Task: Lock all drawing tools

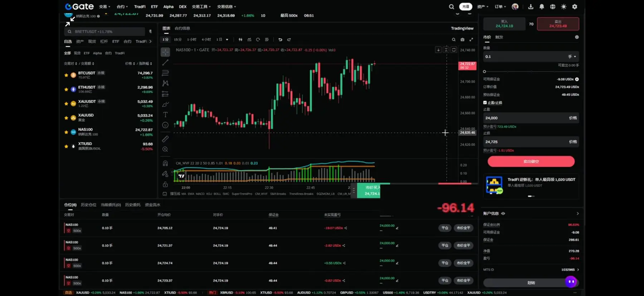Action: tap(165, 184)
